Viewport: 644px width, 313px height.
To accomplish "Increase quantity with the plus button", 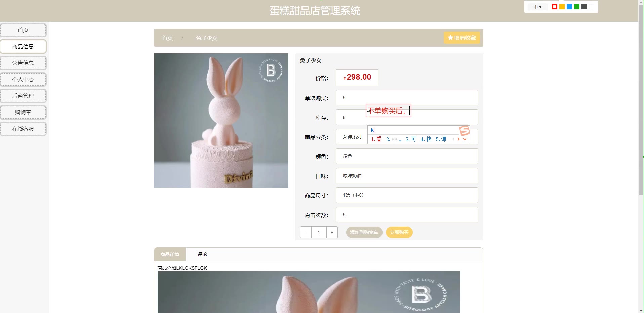I will pos(332,232).
